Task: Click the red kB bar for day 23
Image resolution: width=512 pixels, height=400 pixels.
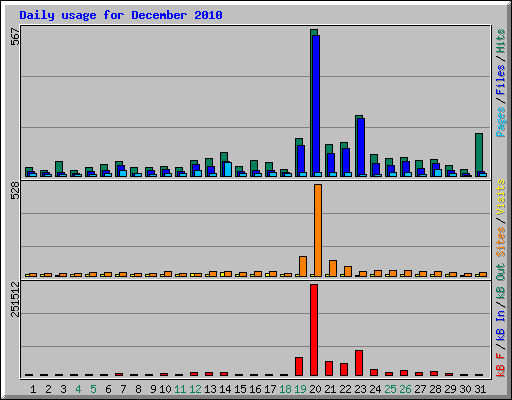Action: click(359, 363)
